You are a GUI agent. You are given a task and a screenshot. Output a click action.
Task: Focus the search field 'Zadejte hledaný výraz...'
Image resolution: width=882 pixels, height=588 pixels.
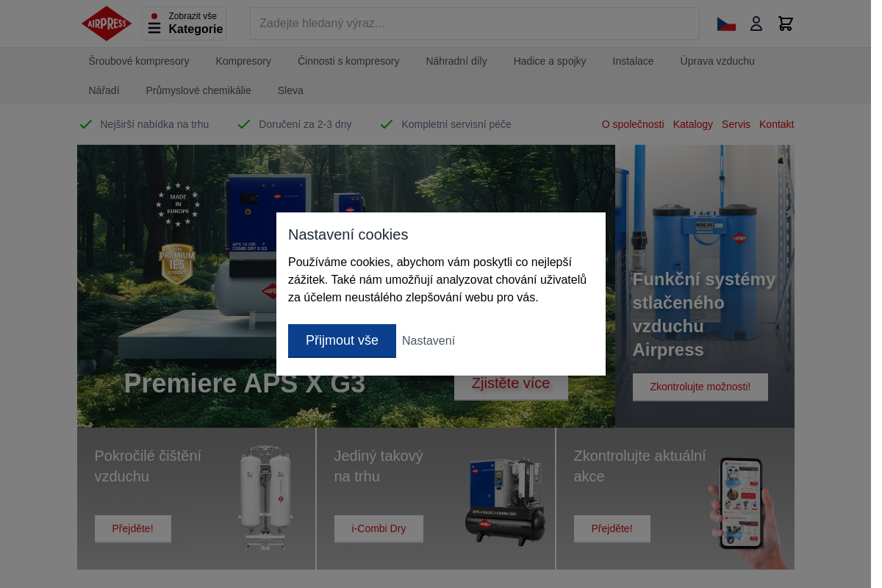(474, 24)
